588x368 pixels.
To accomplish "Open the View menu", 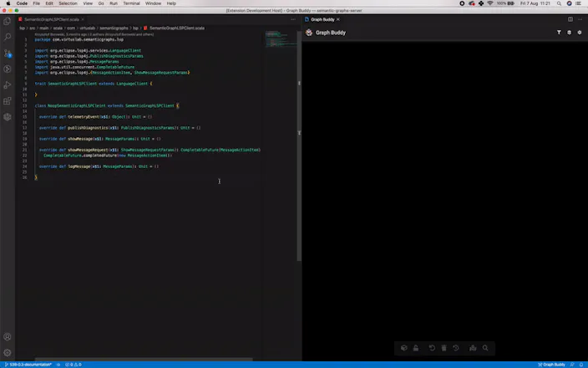I will coord(88,3).
